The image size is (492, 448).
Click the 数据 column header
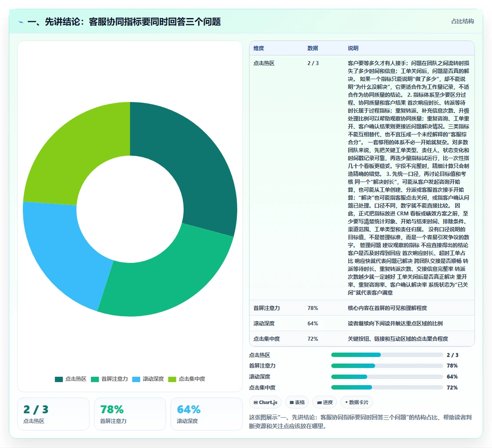point(312,48)
